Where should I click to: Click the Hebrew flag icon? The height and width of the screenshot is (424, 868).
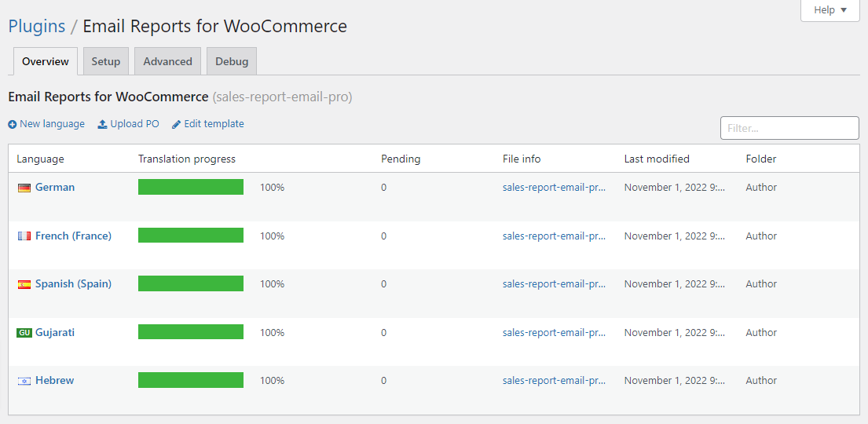click(x=24, y=381)
